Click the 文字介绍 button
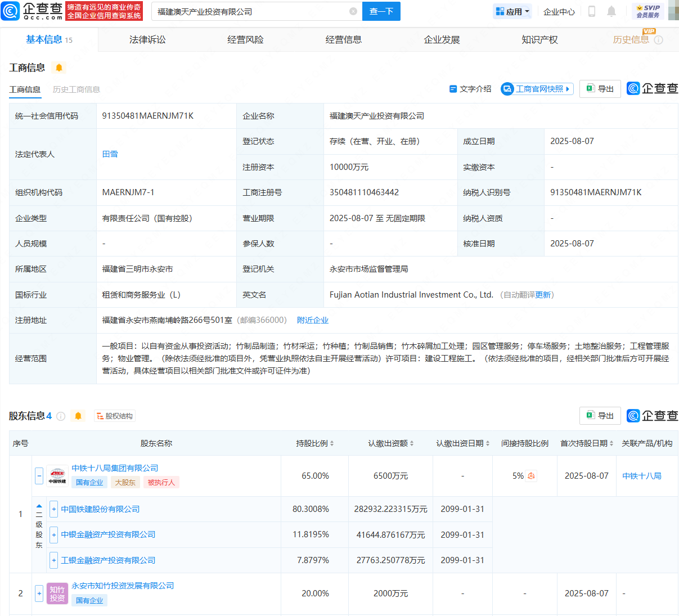Image resolution: width=679 pixels, height=616 pixels. (x=470, y=89)
